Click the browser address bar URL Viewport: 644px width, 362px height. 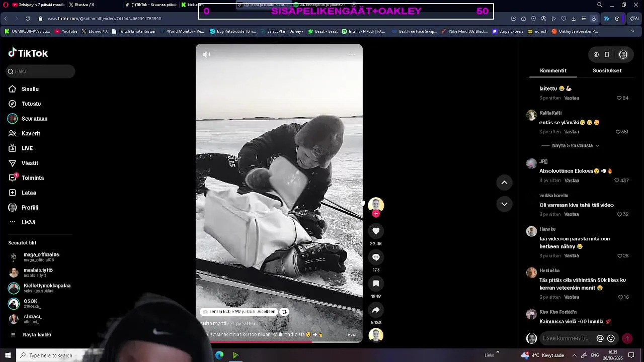[x=104, y=19]
